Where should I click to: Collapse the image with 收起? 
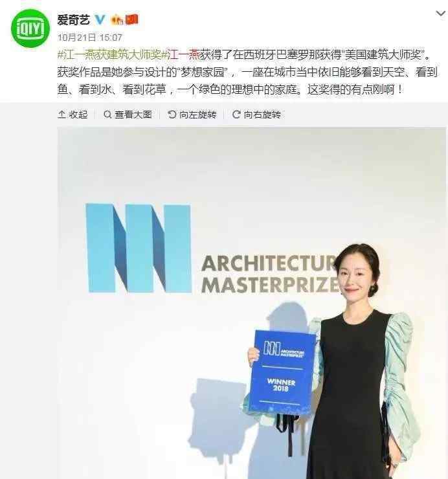73,115
